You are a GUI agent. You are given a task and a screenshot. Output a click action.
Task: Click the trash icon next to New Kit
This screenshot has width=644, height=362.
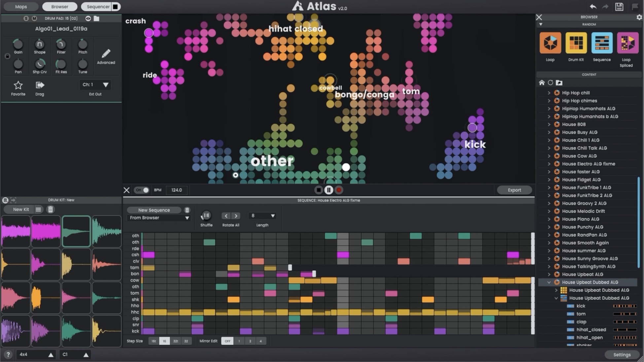tap(51, 209)
